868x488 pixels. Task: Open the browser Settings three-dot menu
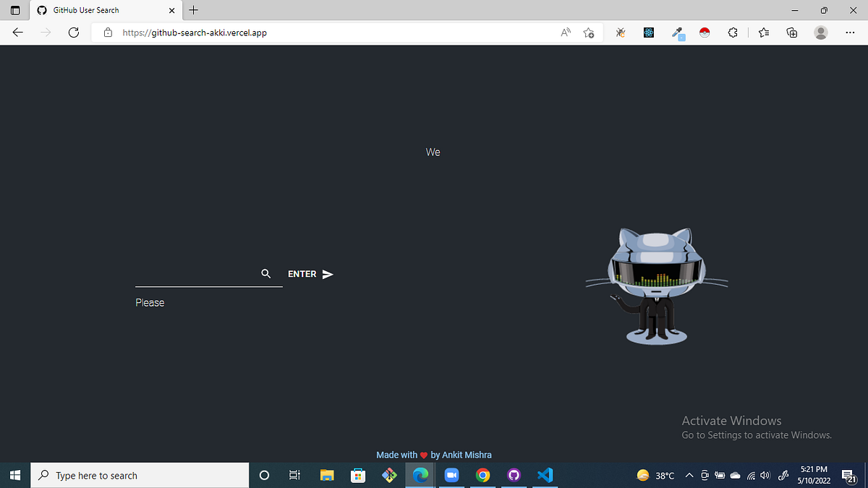(x=850, y=33)
